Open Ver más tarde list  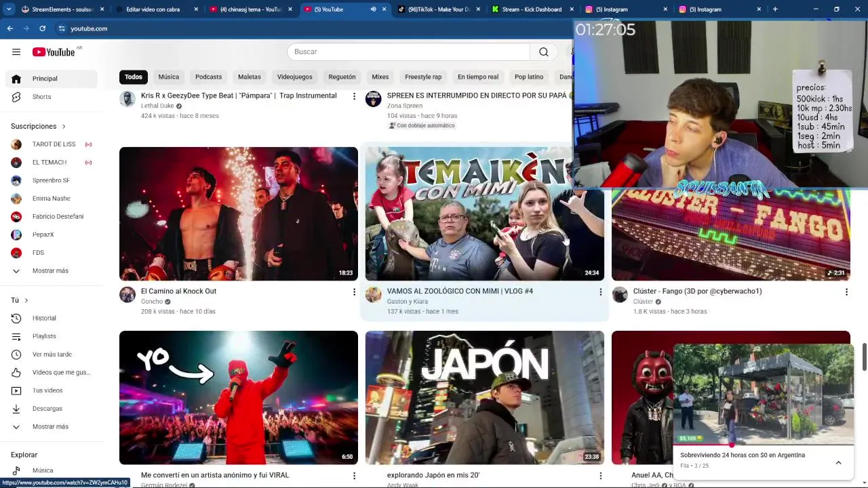tap(52, 354)
